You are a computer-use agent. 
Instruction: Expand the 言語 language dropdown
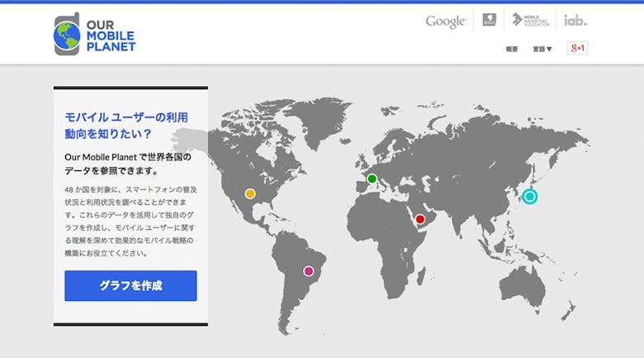coord(542,49)
